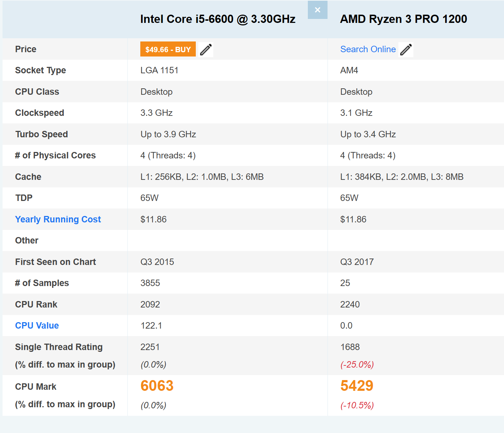The height and width of the screenshot is (433, 504).
Task: Edit the Intel Core i5-6600 price pencil icon
Action: 206,49
